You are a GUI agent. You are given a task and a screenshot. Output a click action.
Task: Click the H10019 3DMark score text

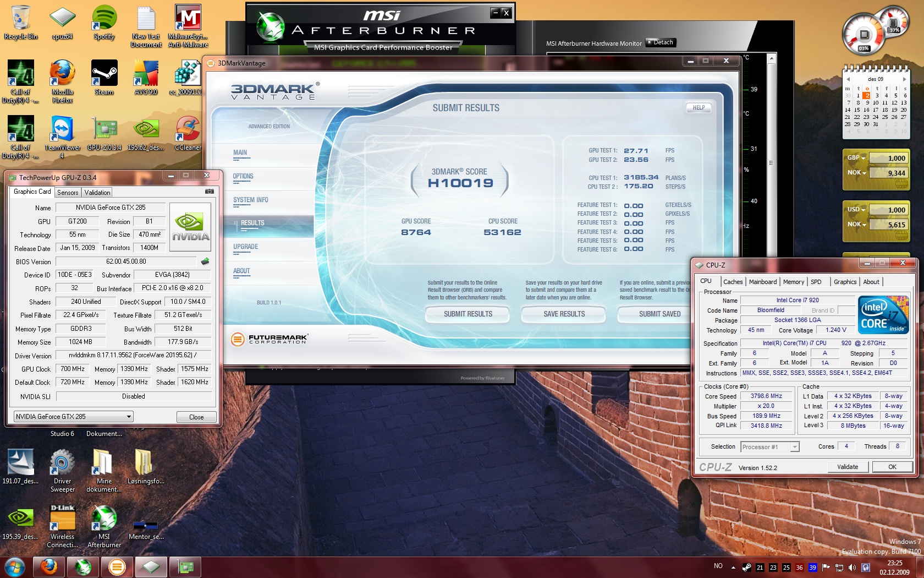tap(460, 183)
